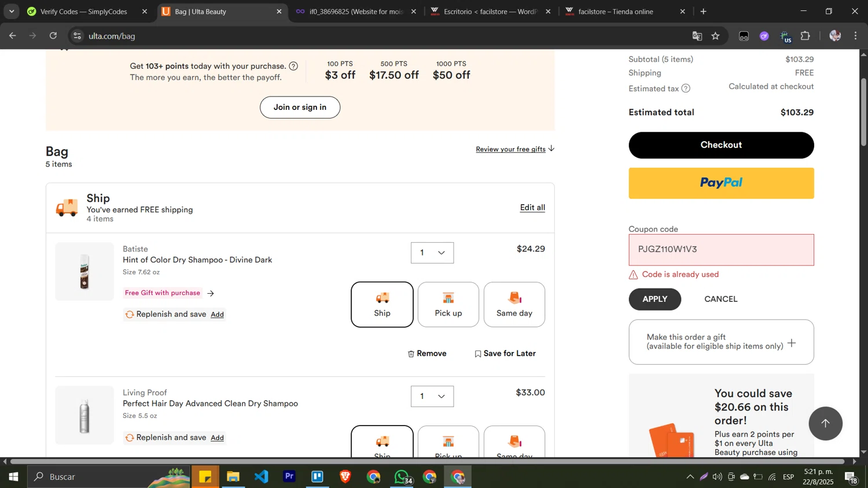The image size is (868, 488).
Task: Open points info question mark icon
Action: click(x=293, y=66)
